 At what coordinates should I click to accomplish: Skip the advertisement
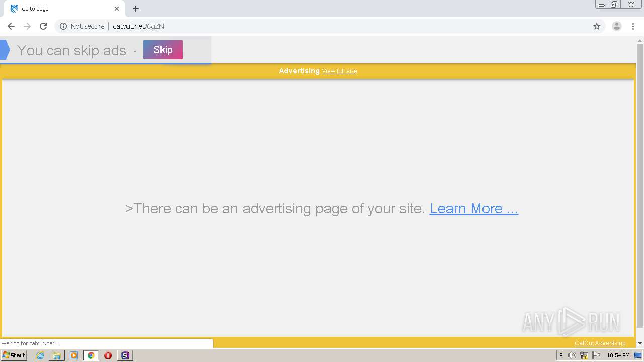[163, 50]
